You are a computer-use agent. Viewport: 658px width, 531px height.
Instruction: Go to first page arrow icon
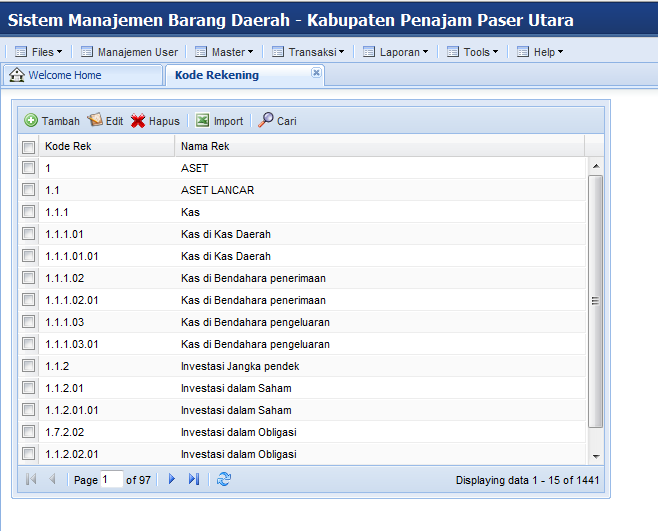click(x=31, y=479)
